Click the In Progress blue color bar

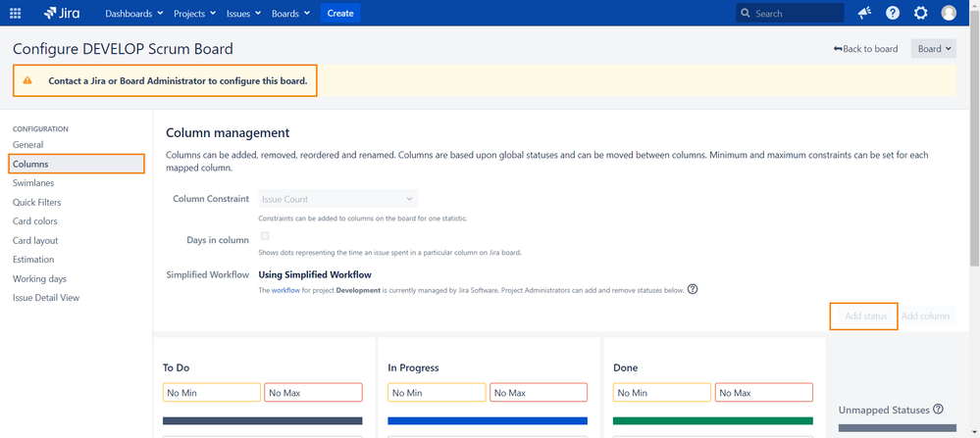pos(488,421)
